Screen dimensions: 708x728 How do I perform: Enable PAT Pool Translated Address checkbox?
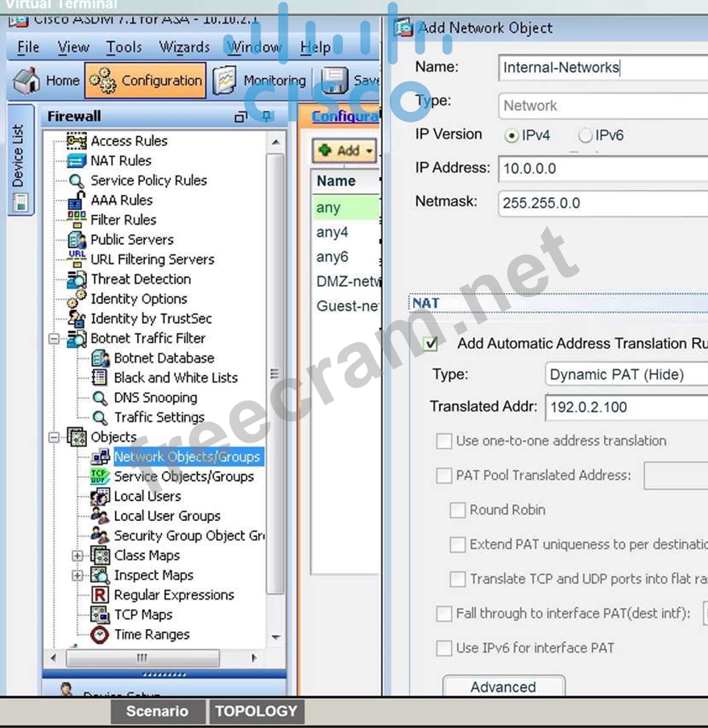(444, 476)
